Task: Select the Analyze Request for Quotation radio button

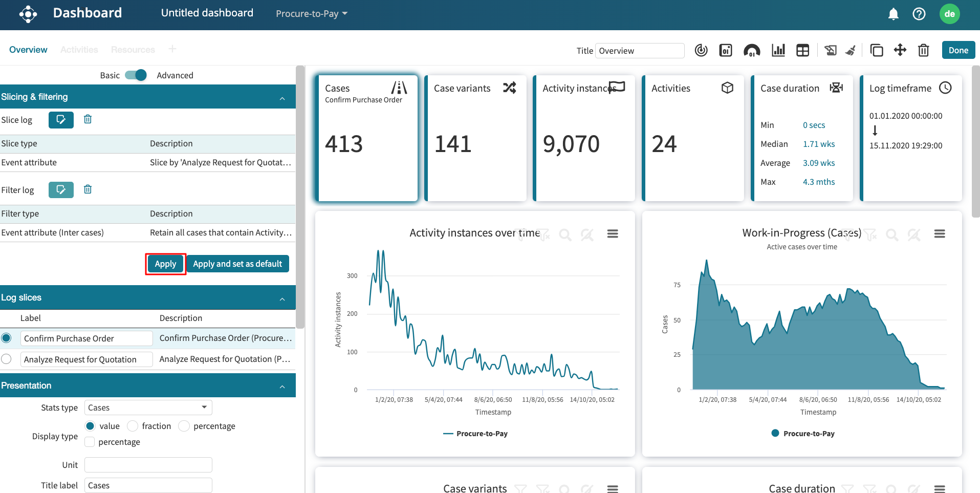Action: [7, 359]
